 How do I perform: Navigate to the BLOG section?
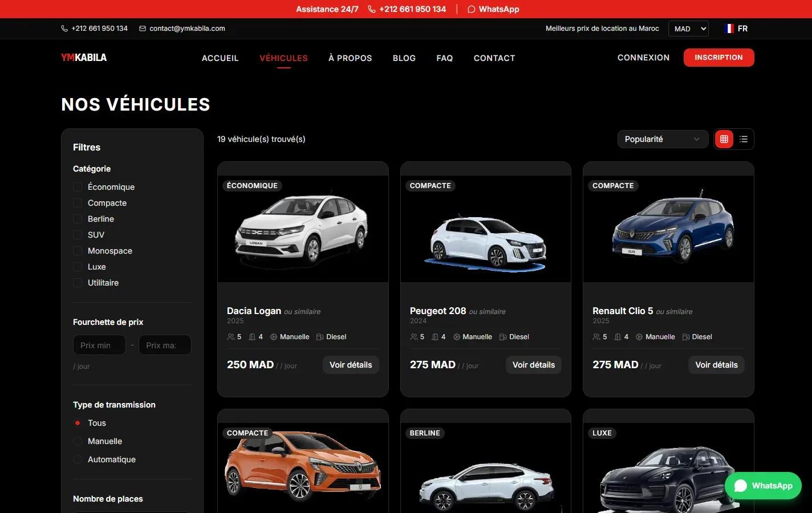click(404, 58)
